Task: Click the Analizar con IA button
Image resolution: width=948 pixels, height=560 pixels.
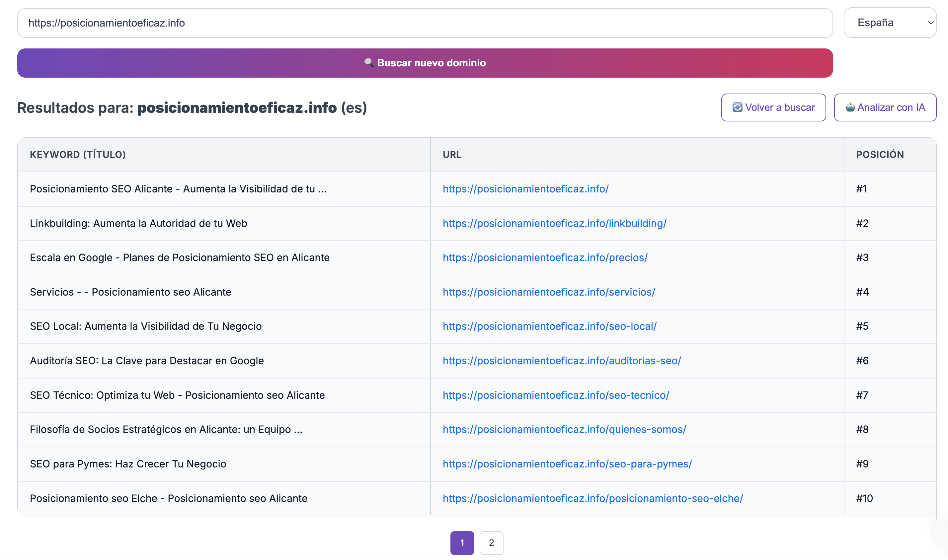Action: coord(885,107)
